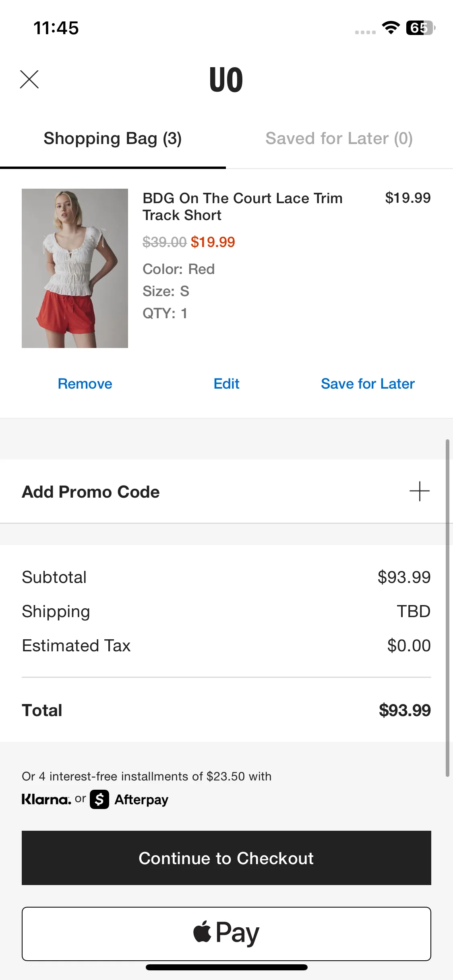Tap the battery level indicator
The width and height of the screenshot is (453, 980).
[x=420, y=28]
